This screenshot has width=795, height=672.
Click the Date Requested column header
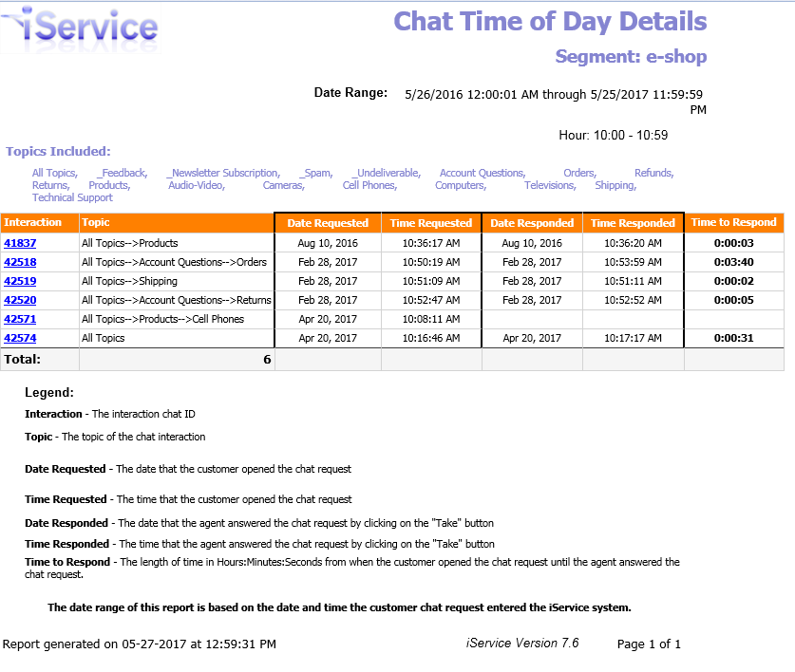328,223
